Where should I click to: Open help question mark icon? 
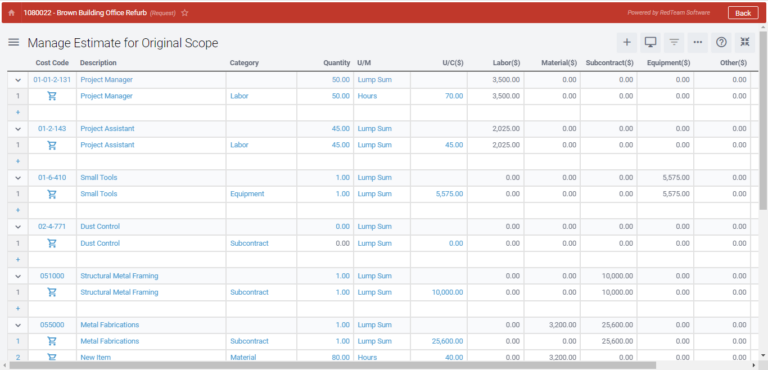tap(721, 43)
